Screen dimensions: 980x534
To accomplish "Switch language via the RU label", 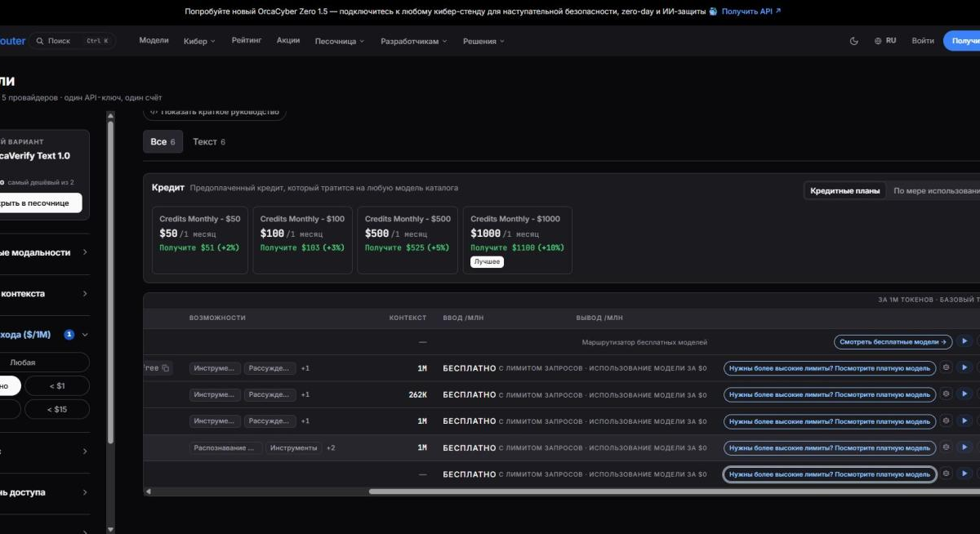I will (891, 41).
